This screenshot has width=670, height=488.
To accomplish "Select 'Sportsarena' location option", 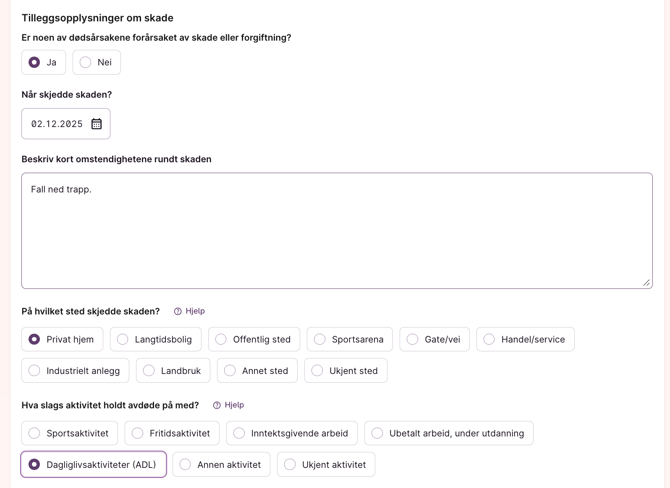I will [320, 340].
